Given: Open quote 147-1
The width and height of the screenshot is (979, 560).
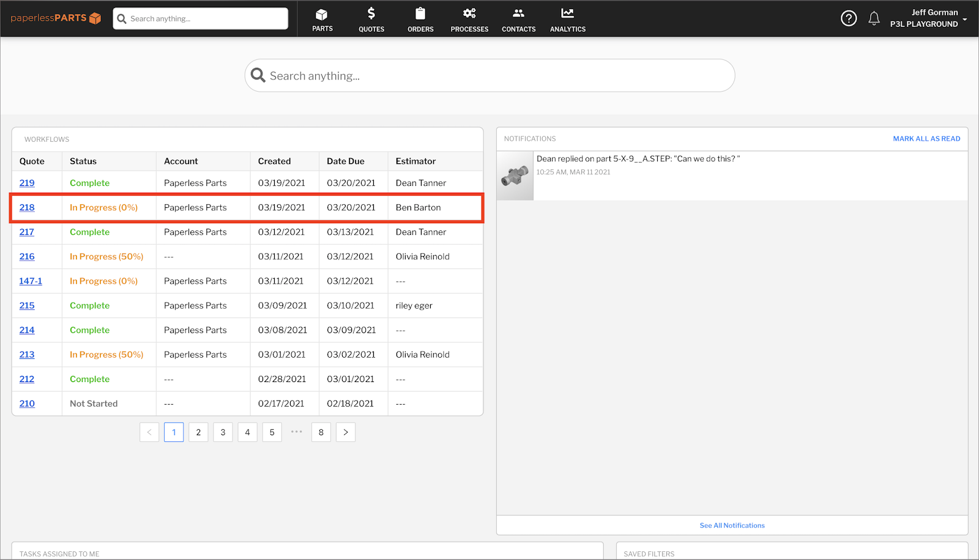Looking at the screenshot, I should (31, 281).
